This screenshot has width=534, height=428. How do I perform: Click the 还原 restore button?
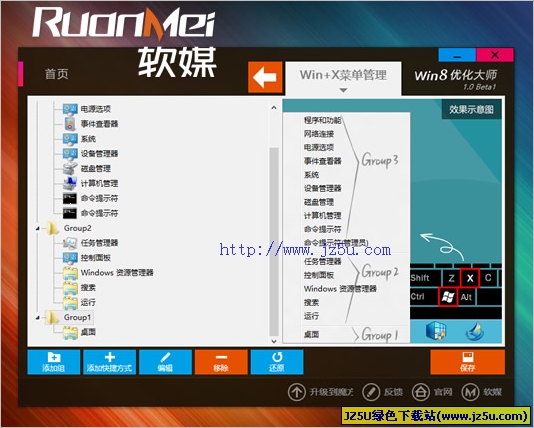277,362
